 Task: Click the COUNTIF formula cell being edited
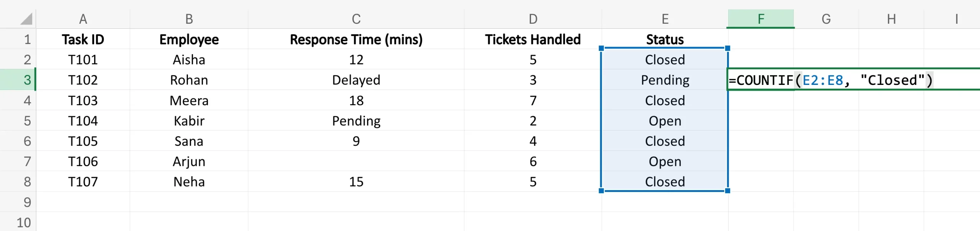coord(831,80)
